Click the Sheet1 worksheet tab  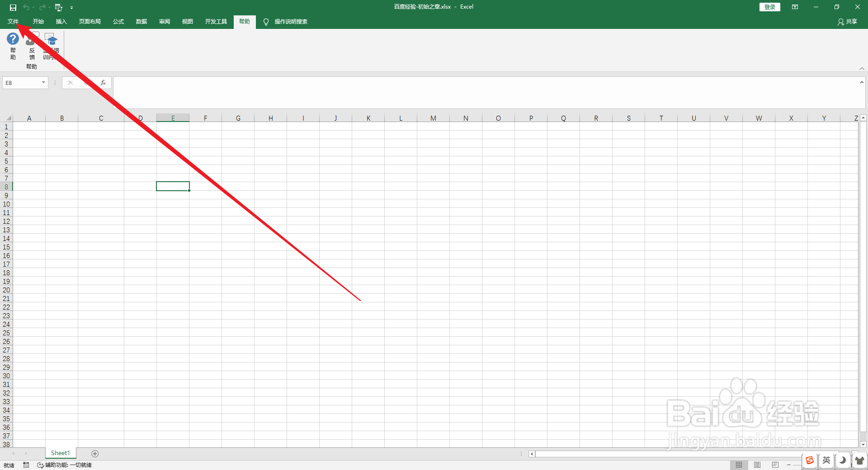coord(61,453)
